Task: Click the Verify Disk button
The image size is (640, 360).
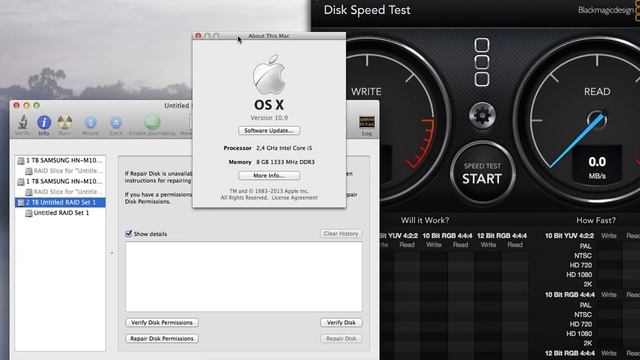Action: pos(341,322)
